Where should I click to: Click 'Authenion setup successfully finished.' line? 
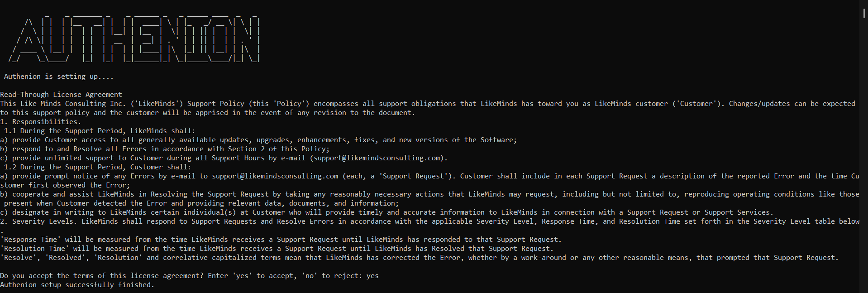(x=77, y=285)
